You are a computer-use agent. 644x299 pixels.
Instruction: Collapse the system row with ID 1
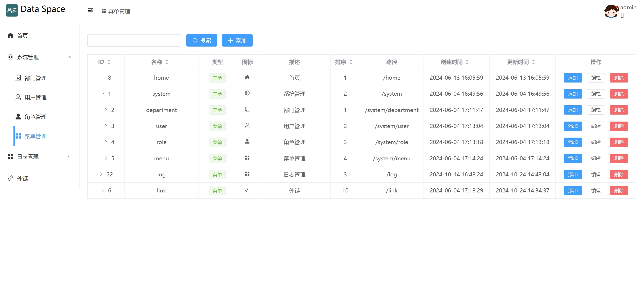point(103,94)
